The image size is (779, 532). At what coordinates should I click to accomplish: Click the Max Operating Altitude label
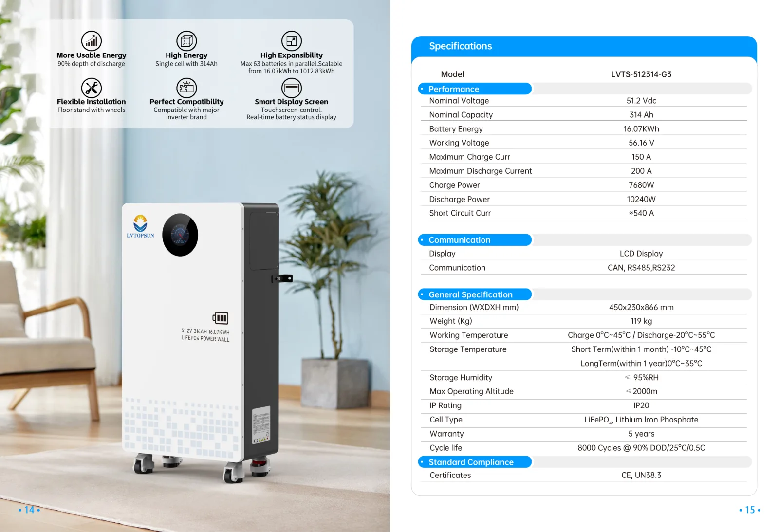coord(471,391)
